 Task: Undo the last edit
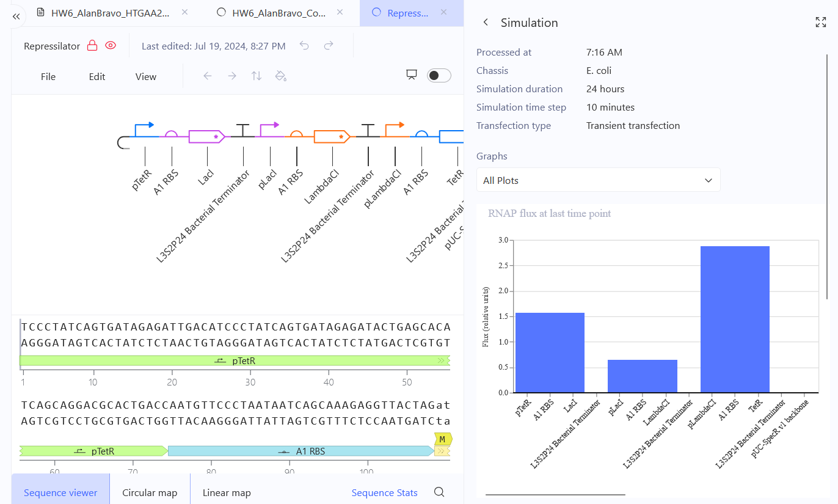(x=304, y=46)
